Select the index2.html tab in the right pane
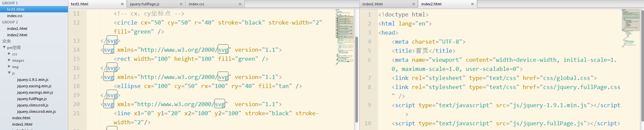Screen dimensions: 644x130 click(x=448, y=4)
